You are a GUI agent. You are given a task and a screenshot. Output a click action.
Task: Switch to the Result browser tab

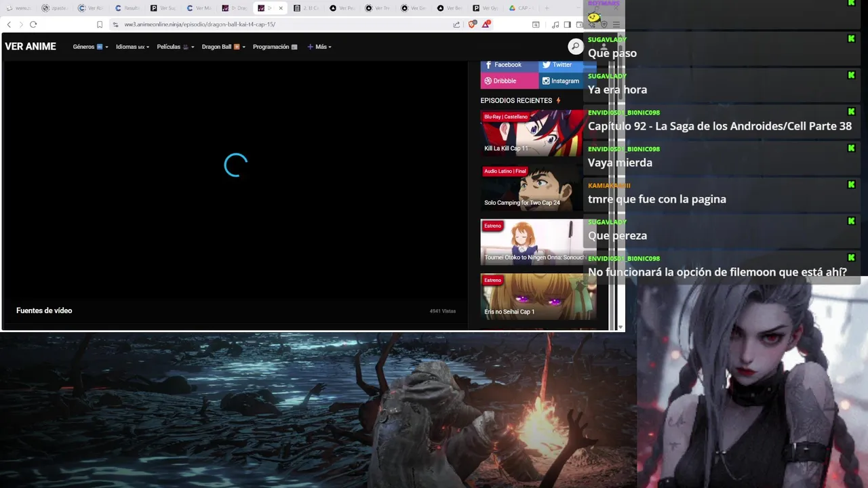pos(127,8)
